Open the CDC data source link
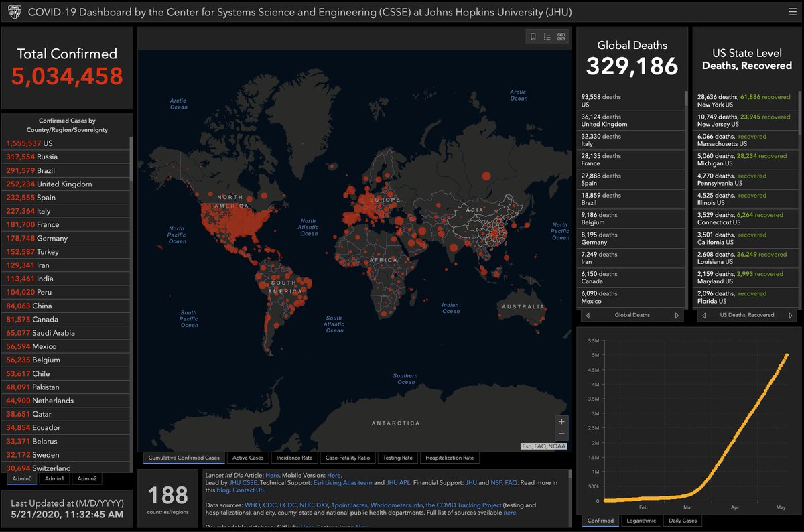Viewport: 804px width, 532px height. pos(269,505)
